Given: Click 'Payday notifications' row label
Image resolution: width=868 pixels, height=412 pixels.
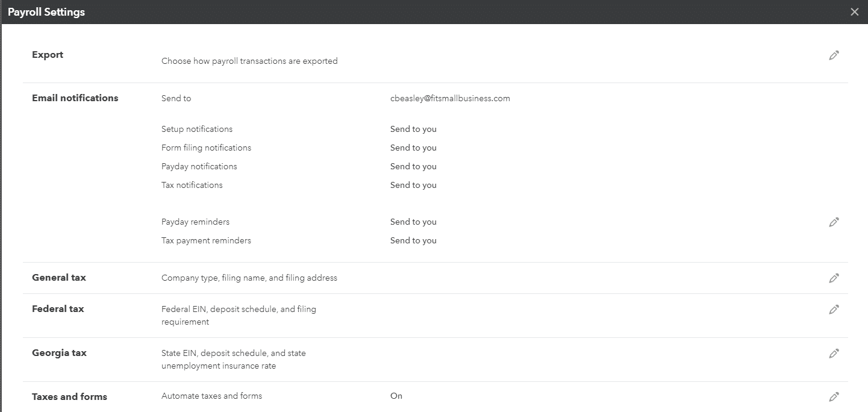Looking at the screenshot, I should tap(199, 166).
